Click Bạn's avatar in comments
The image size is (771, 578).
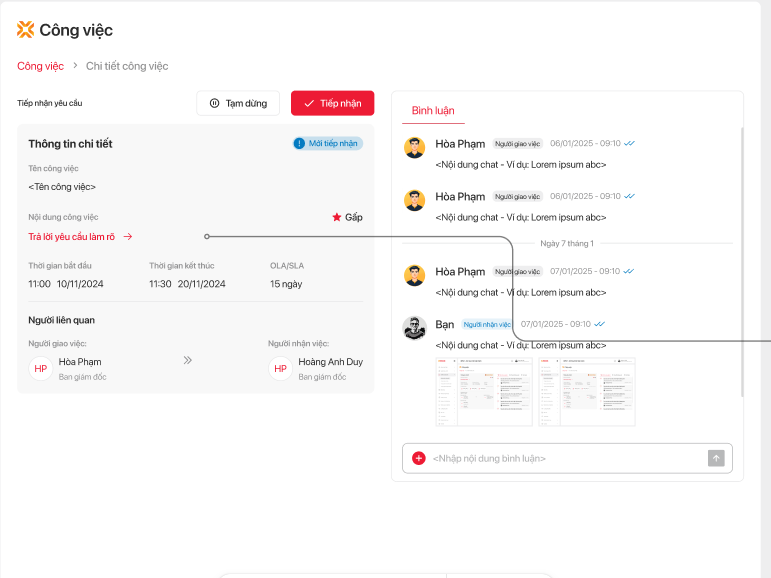(x=414, y=327)
